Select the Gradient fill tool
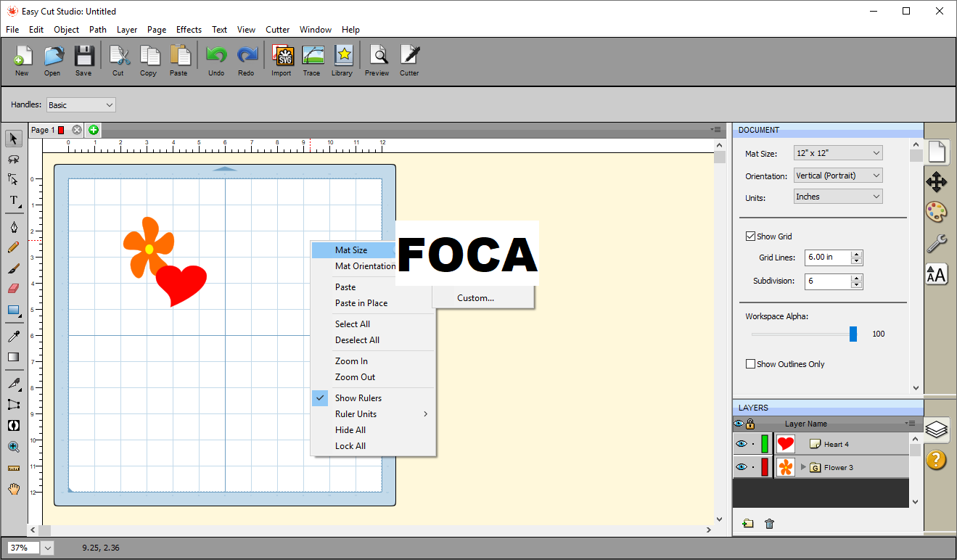 (14, 357)
